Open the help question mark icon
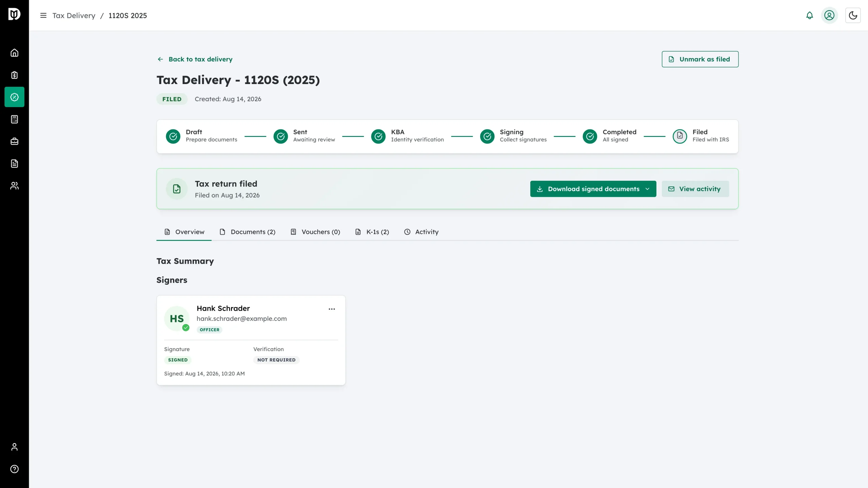Image resolution: width=868 pixels, height=488 pixels. click(14, 469)
